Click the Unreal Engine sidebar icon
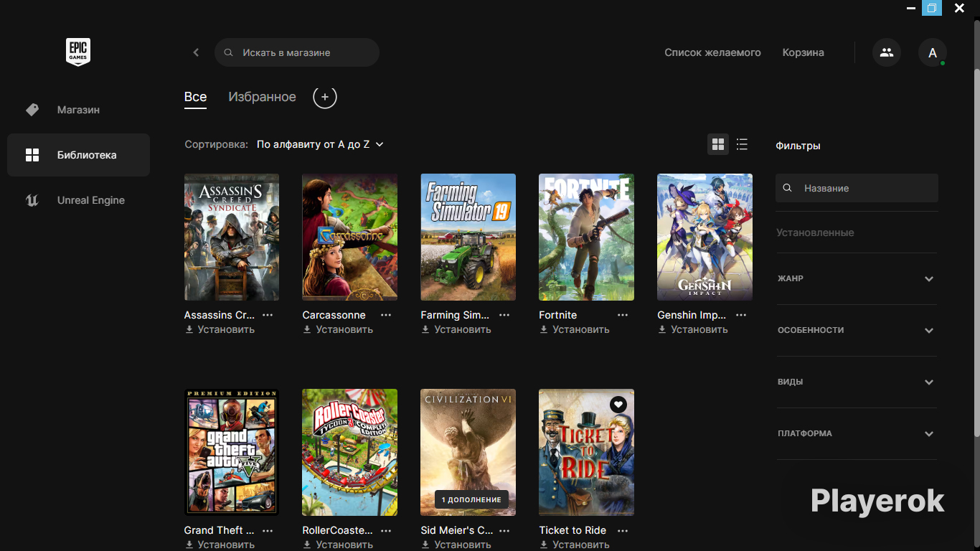Screen dimensions: 980x551 [32, 200]
